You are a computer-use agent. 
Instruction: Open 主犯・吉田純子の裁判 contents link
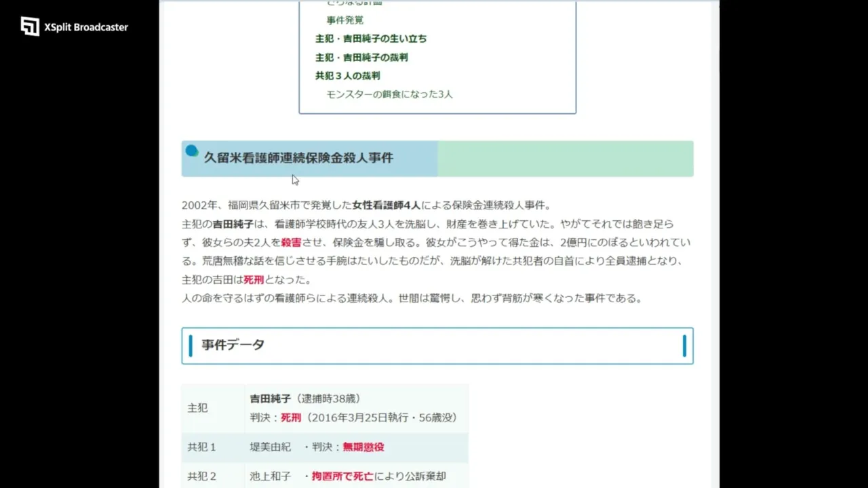[361, 58]
